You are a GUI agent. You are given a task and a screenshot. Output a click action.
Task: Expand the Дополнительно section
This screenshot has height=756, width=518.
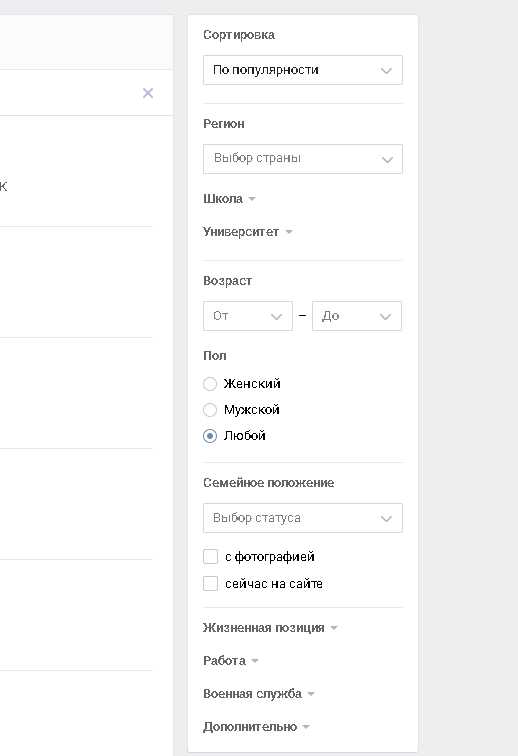coord(256,727)
